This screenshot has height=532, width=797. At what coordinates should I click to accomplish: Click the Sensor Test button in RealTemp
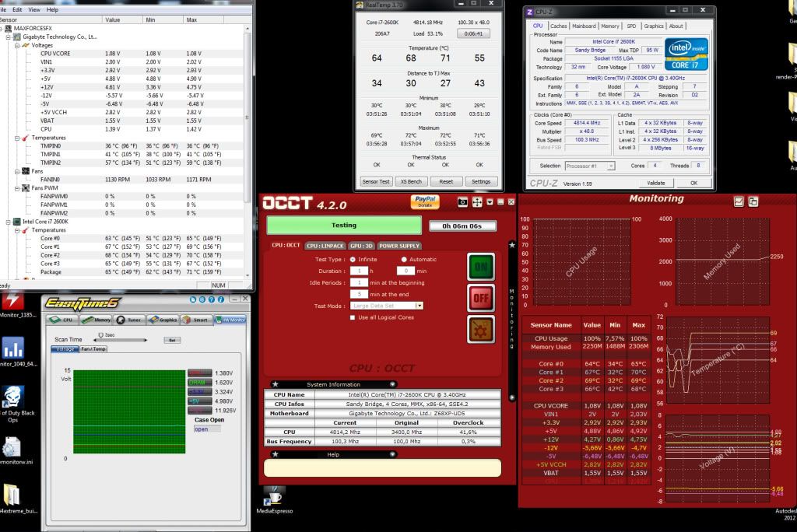[376, 181]
